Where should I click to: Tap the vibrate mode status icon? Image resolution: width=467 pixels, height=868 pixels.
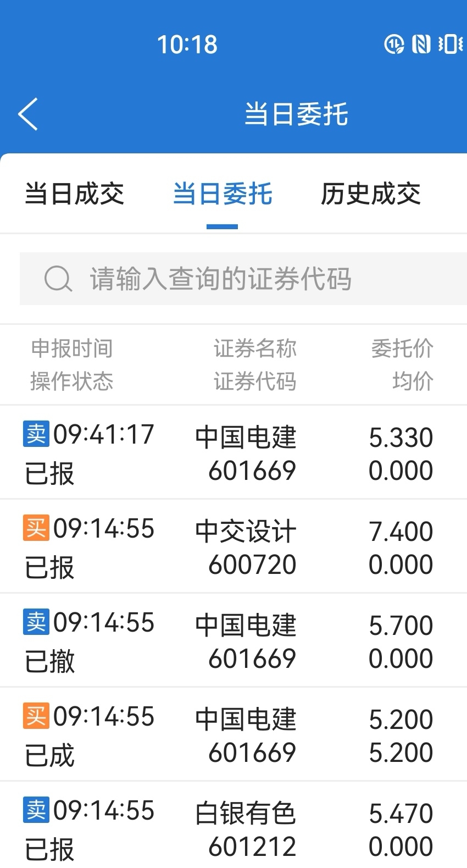(451, 44)
